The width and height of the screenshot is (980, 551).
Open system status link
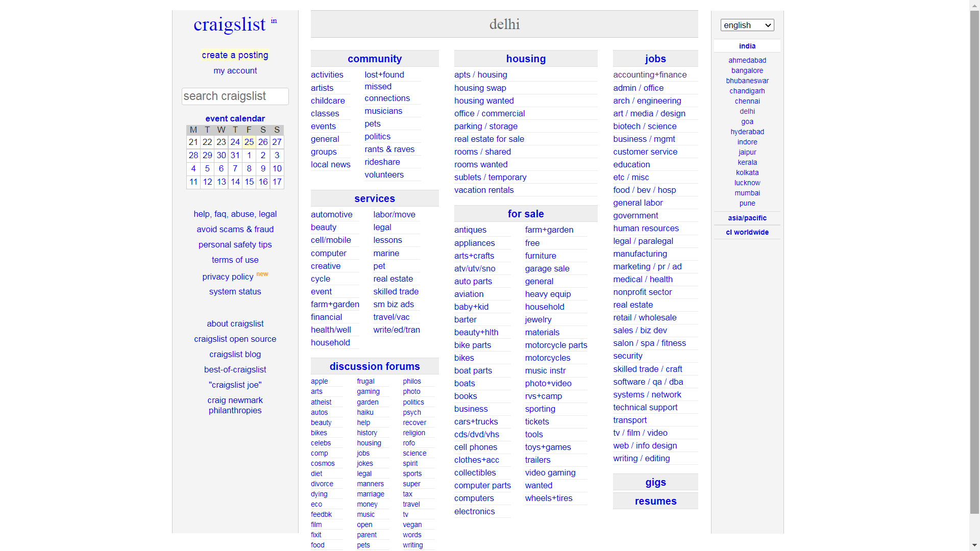click(x=235, y=291)
